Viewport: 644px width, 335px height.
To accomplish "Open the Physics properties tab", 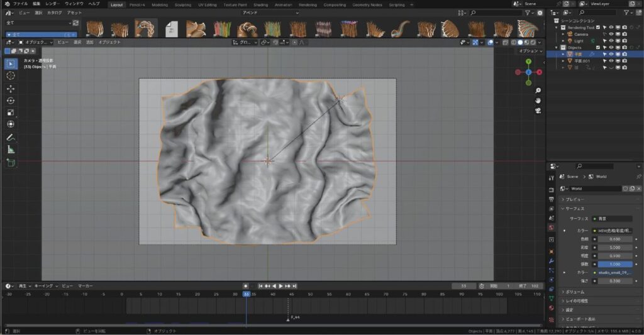I will tap(551, 280).
